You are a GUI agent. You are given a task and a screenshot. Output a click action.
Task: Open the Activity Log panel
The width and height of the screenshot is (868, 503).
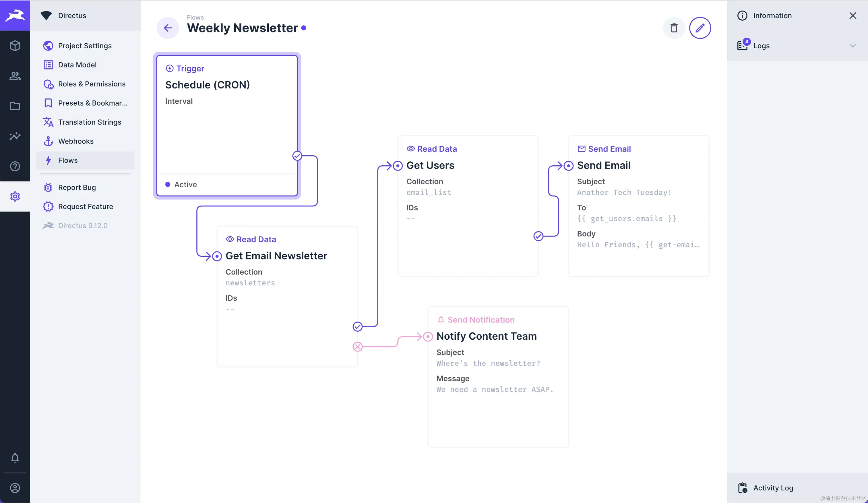(x=773, y=488)
